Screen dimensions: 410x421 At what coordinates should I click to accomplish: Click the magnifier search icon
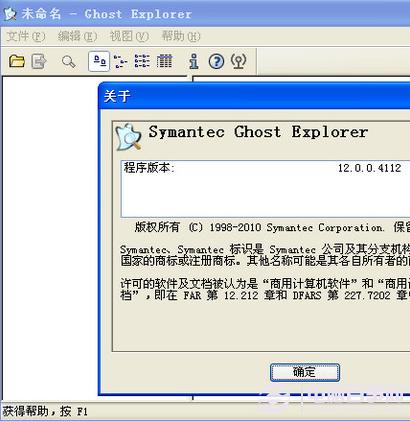tap(68, 62)
